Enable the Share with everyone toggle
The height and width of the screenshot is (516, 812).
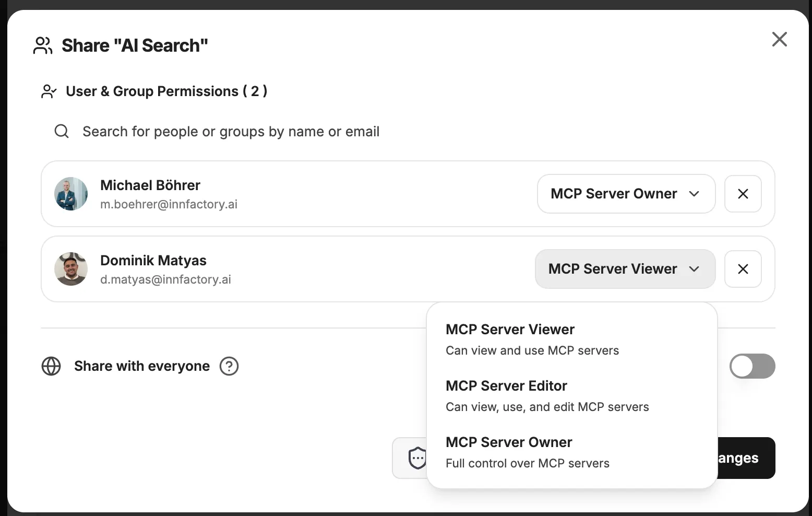(752, 366)
